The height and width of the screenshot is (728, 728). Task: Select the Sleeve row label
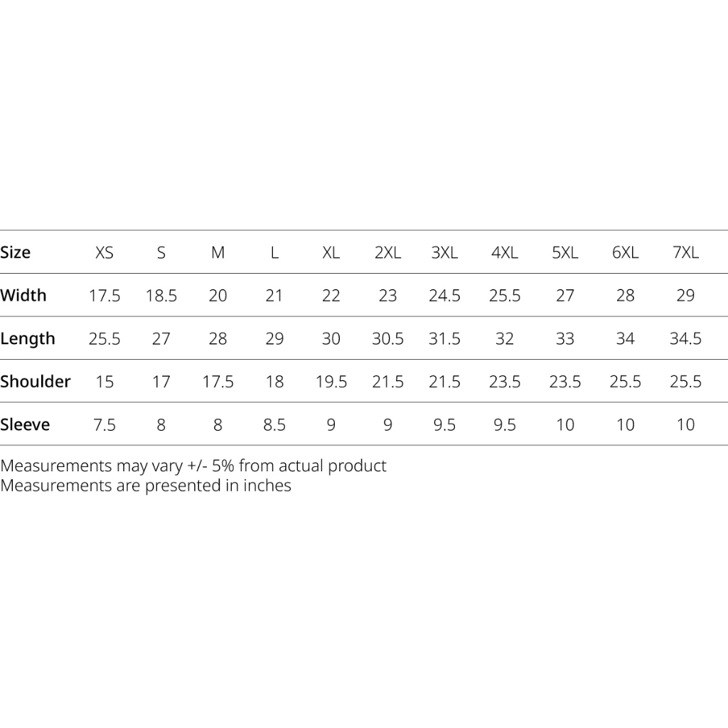pyautogui.click(x=26, y=424)
